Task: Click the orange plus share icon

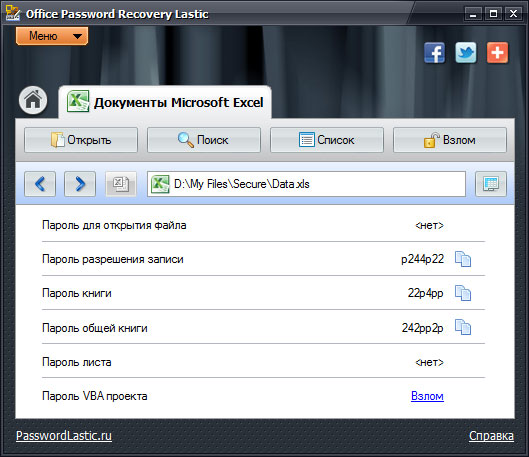Action: click(x=497, y=53)
